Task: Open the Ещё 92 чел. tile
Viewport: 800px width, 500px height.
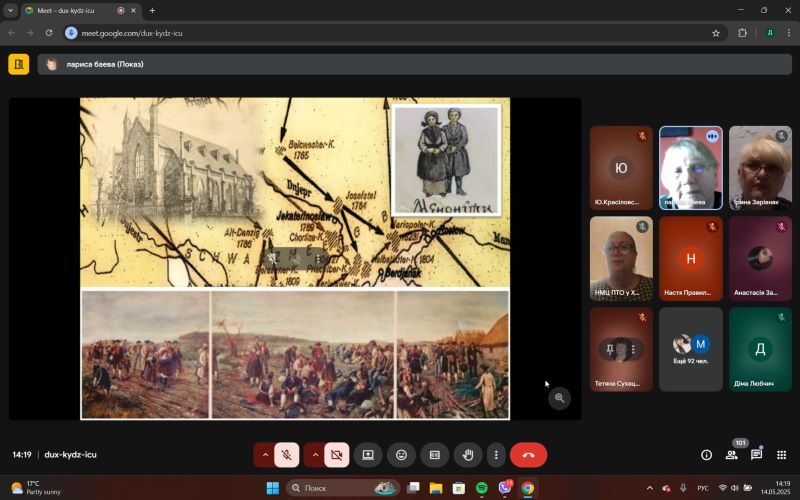Action: [691, 349]
